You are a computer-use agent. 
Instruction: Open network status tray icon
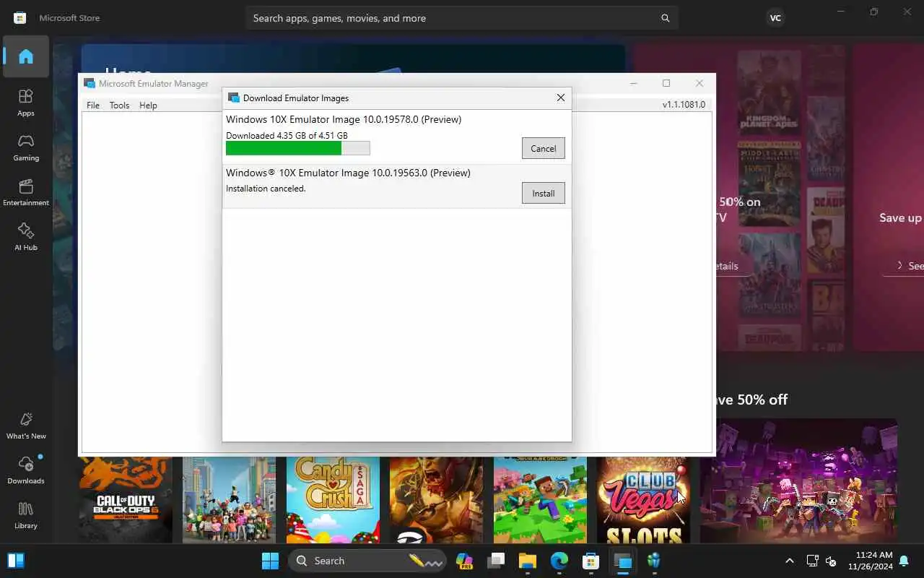click(811, 561)
